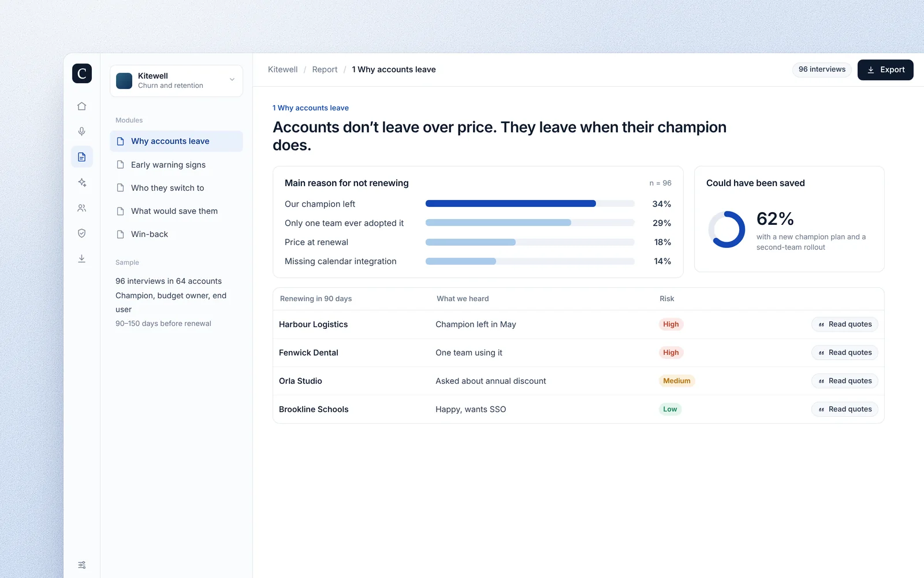The image size is (924, 578).
Task: Open the Early warning signs module
Action: pos(176,165)
